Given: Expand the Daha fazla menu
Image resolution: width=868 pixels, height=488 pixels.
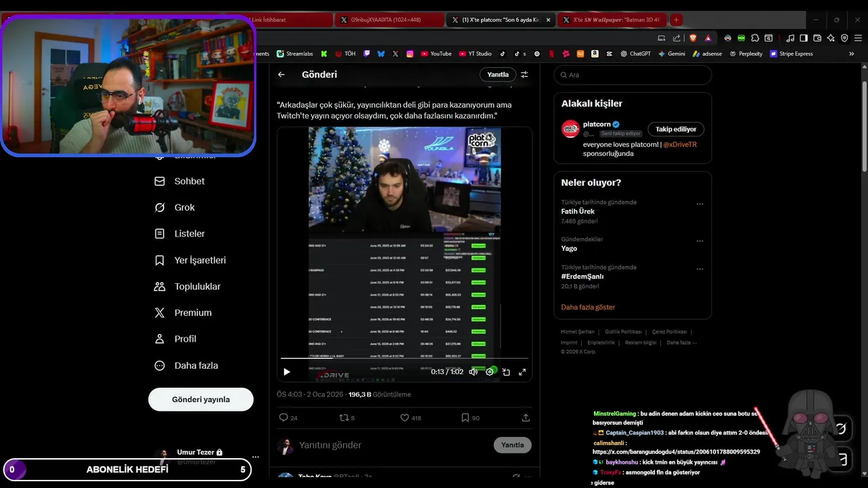Looking at the screenshot, I should [186, 365].
